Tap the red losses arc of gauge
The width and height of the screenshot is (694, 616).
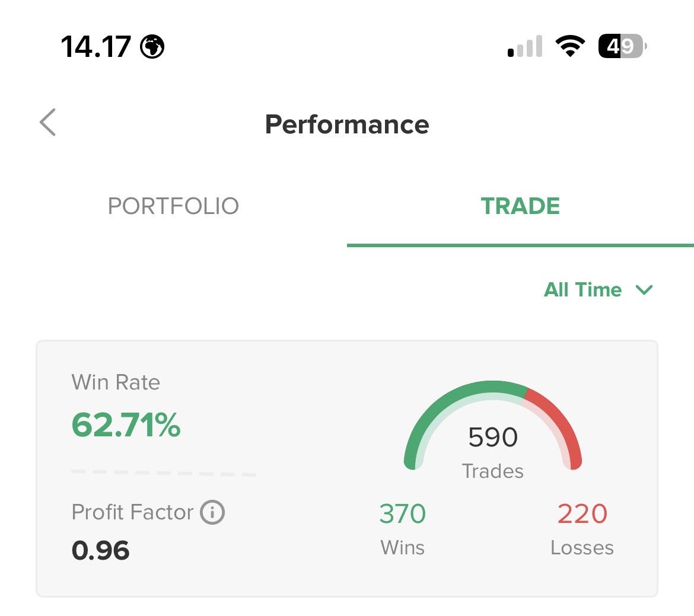561,419
